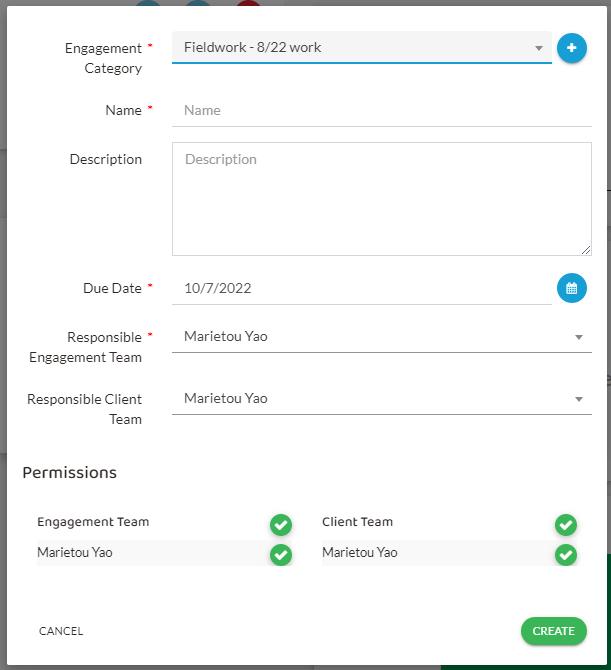The height and width of the screenshot is (670, 611).
Task: Click the Permissions section heading
Action: coord(69,472)
